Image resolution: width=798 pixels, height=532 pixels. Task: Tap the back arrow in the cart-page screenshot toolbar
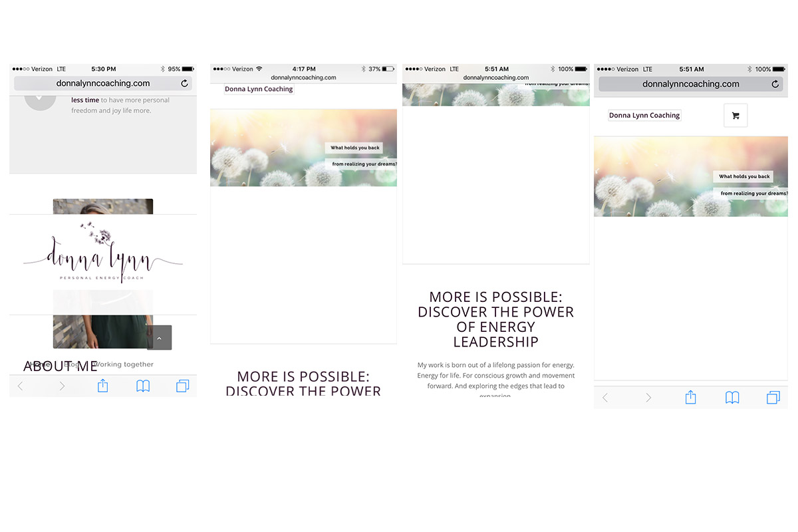pos(605,398)
